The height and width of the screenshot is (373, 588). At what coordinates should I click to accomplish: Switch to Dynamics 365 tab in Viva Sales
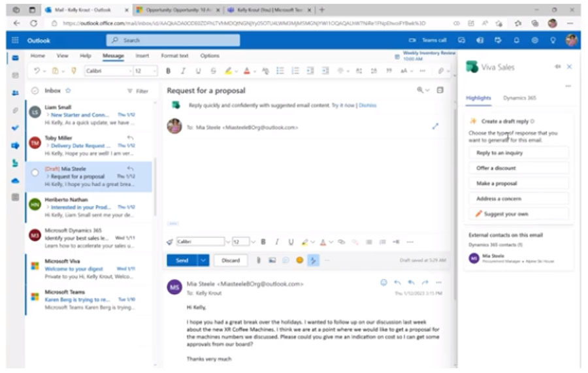pyautogui.click(x=519, y=98)
